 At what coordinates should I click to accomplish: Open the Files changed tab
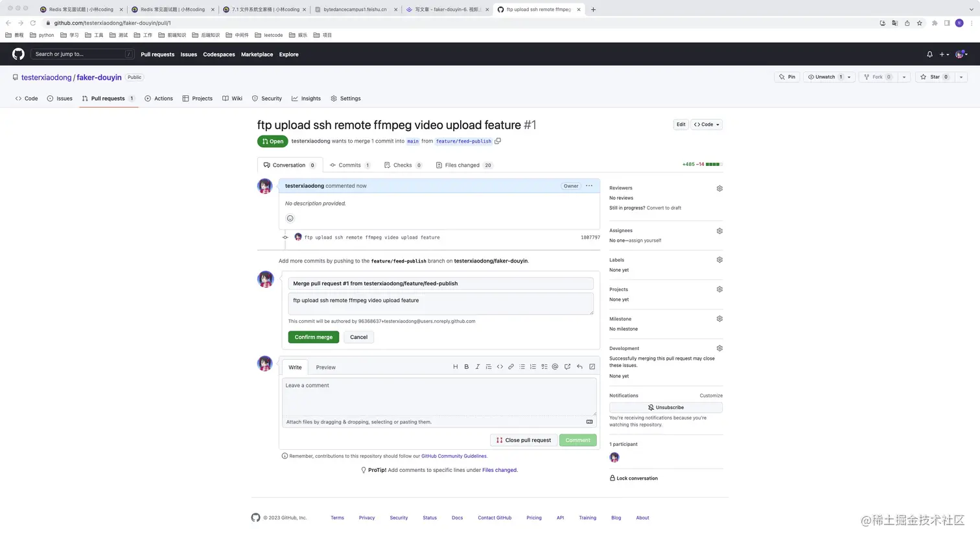464,165
